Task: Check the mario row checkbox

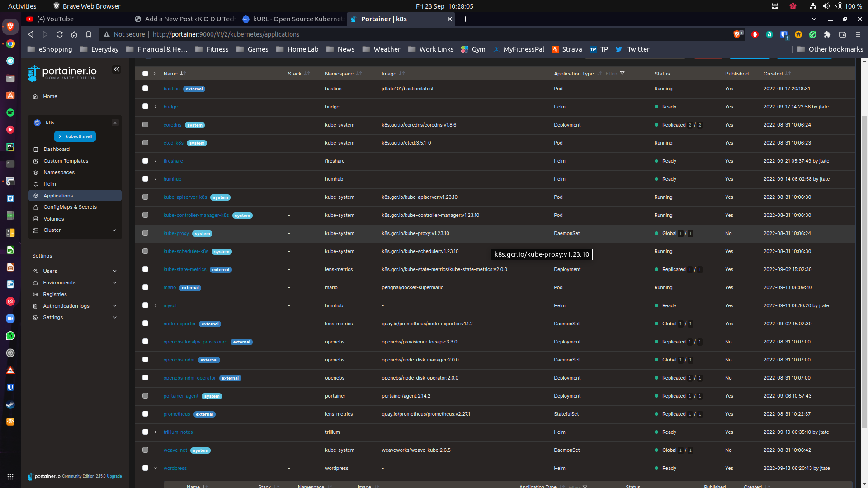Action: click(x=145, y=287)
